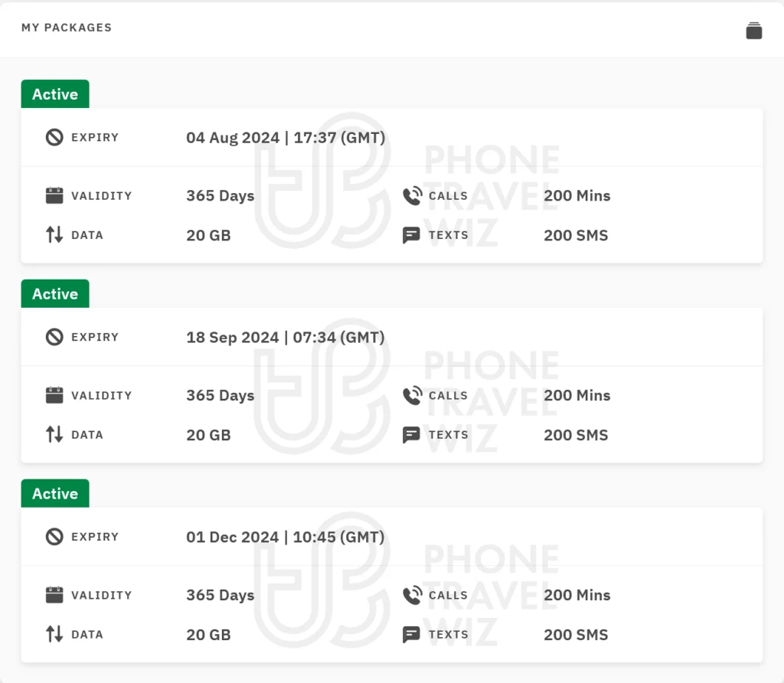Image resolution: width=784 pixels, height=683 pixels.
Task: Click the texts message icon in third package
Action: (x=412, y=635)
